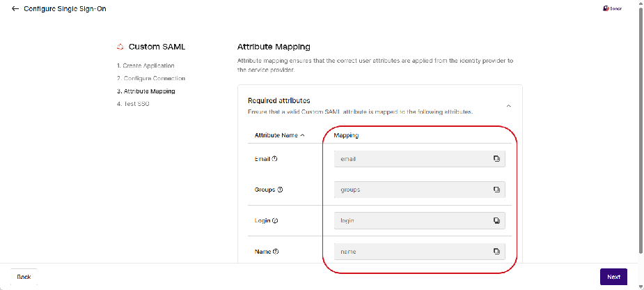Click the Login attribute label
Viewport: 644px width, 290px height.
(x=262, y=220)
